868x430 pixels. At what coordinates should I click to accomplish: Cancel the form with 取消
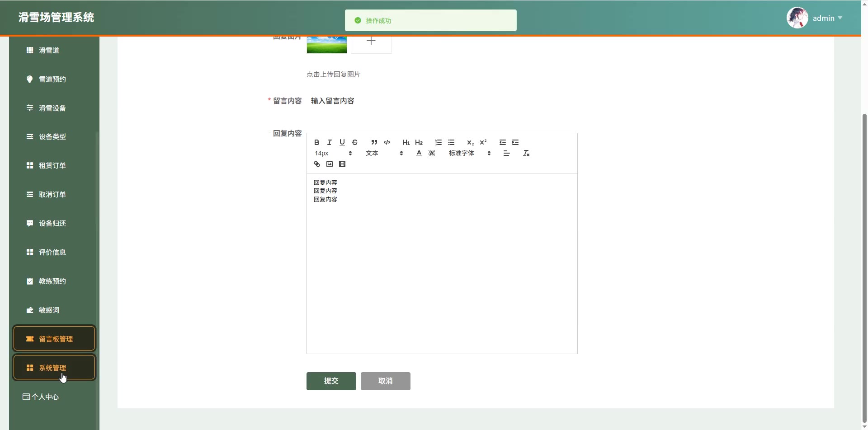point(386,381)
